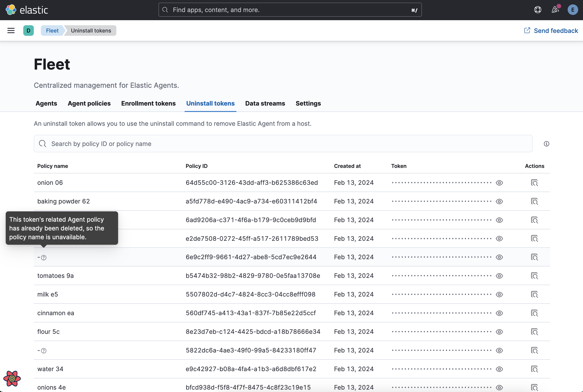Click the external link icon by Send feedback

click(527, 31)
